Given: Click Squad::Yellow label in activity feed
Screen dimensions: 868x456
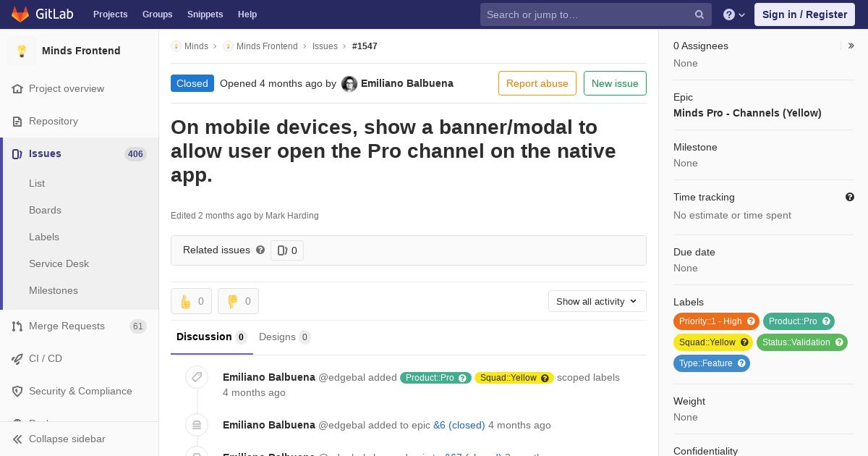Looking at the screenshot, I should (514, 378).
